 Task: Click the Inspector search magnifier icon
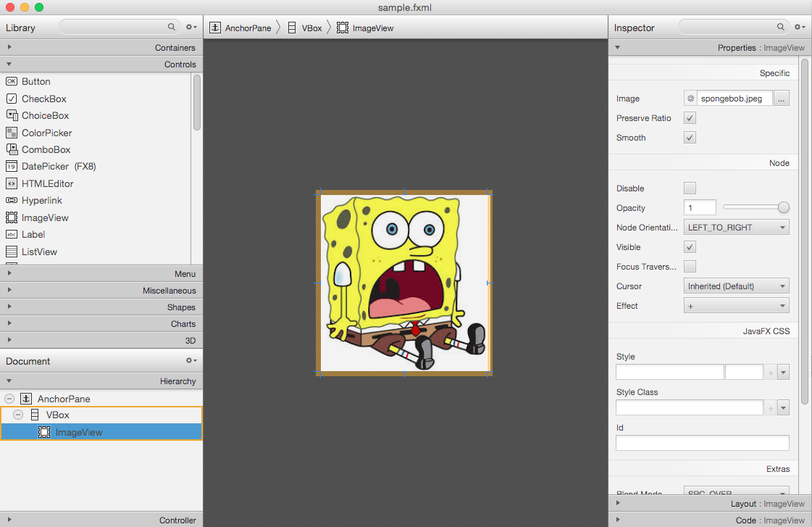coord(780,27)
